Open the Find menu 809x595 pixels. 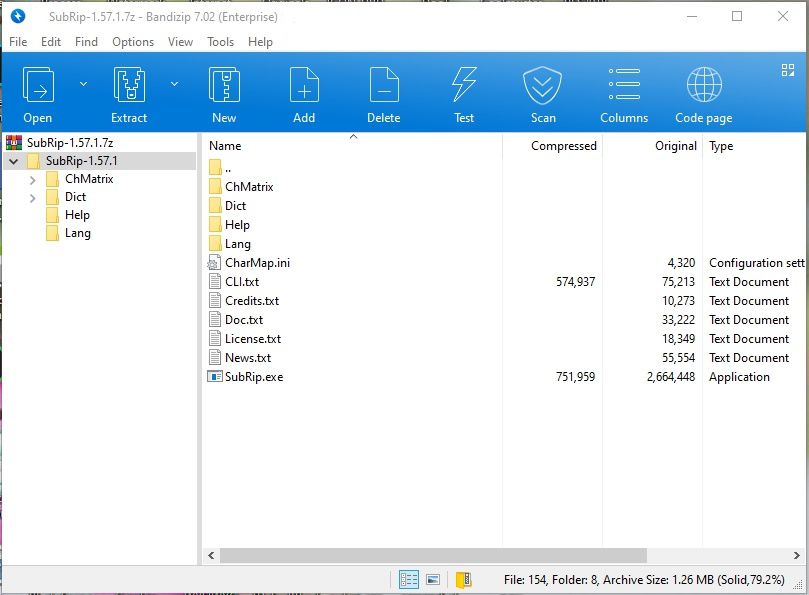[x=86, y=42]
